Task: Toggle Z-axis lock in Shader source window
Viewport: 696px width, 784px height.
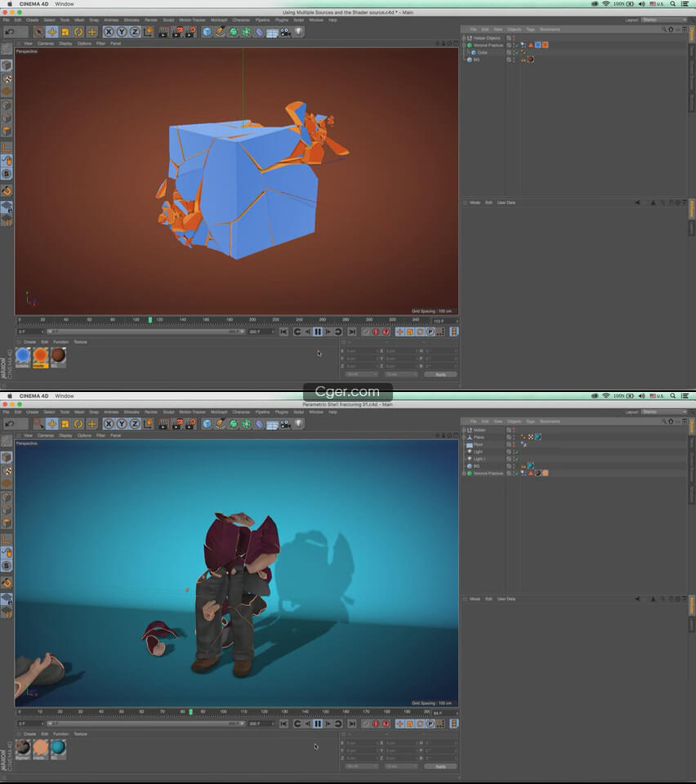Action: pos(135,32)
